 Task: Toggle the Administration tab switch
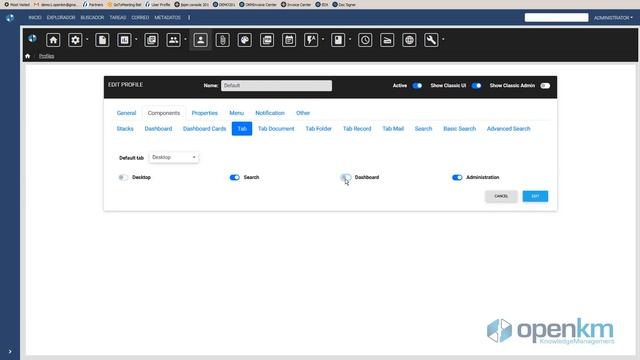tap(457, 178)
